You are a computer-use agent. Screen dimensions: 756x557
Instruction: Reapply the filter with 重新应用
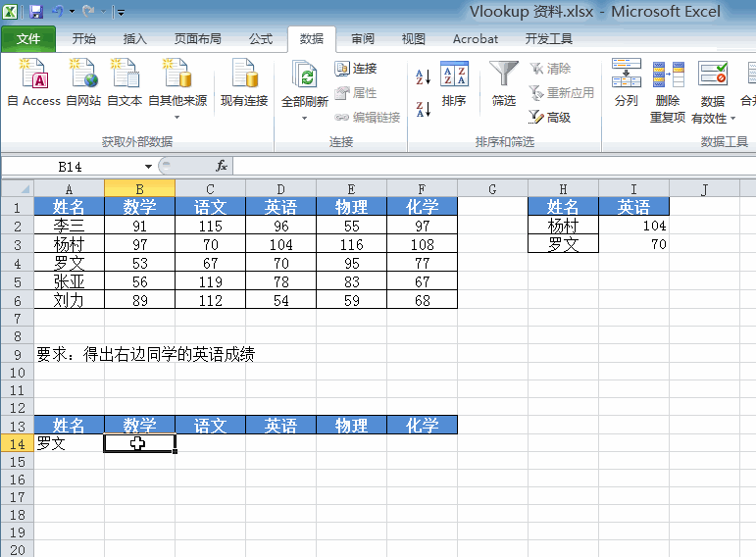[x=562, y=92]
